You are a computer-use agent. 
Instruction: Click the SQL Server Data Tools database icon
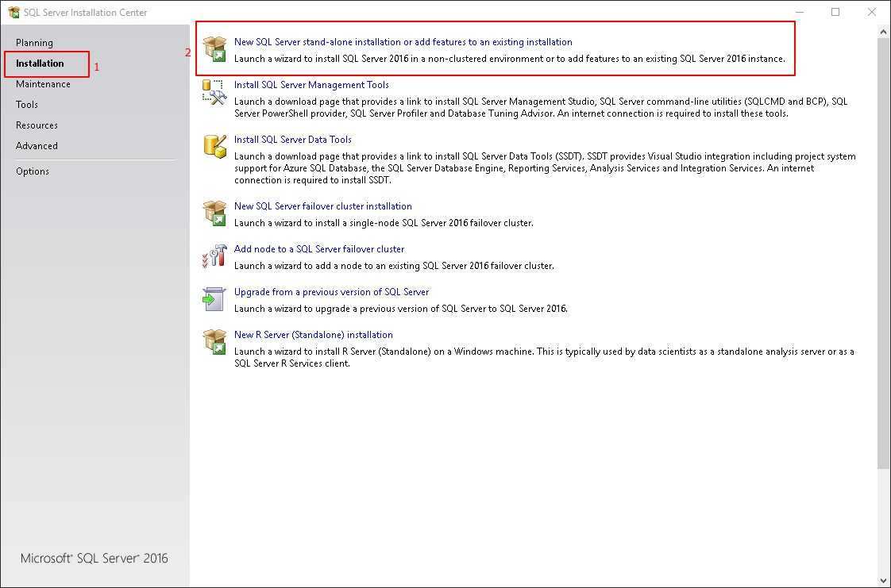(x=214, y=147)
